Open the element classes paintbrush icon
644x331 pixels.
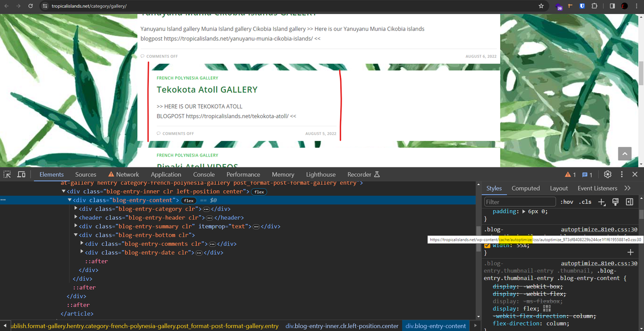tap(615, 202)
